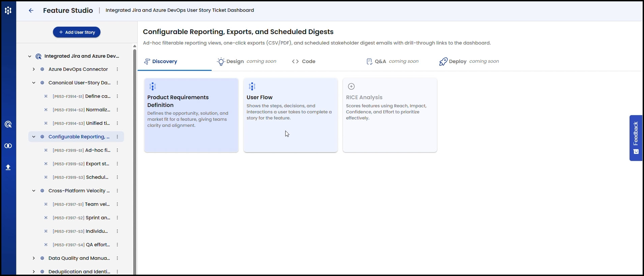Open the target icon in the left sidebar

click(x=8, y=125)
